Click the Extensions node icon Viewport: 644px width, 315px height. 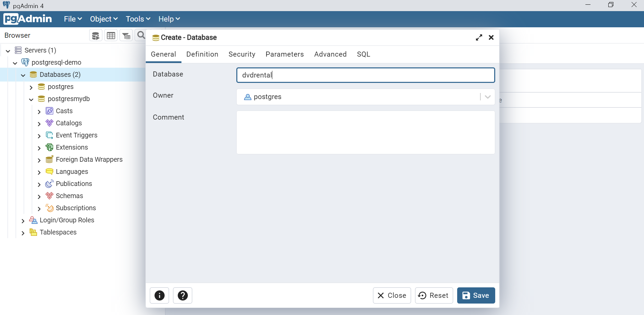(x=49, y=147)
